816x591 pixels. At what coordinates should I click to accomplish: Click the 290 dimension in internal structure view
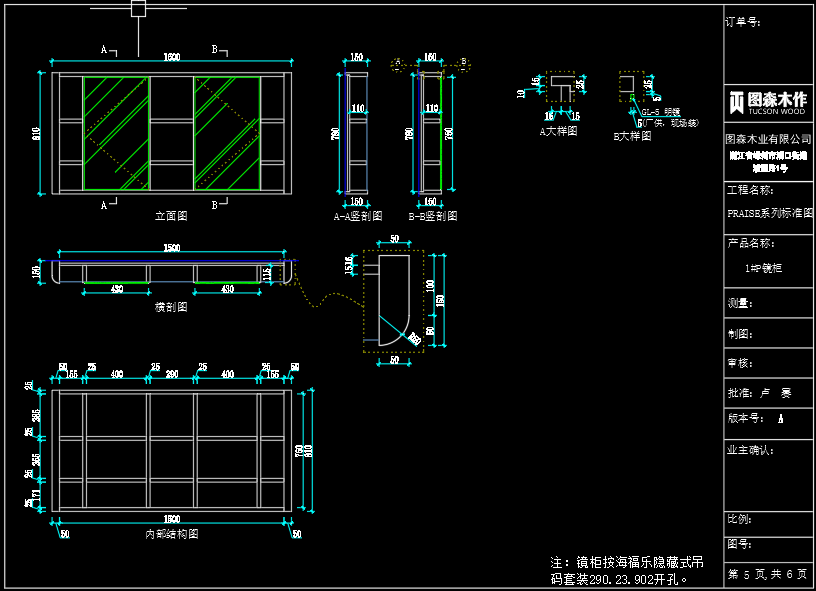[172, 374]
